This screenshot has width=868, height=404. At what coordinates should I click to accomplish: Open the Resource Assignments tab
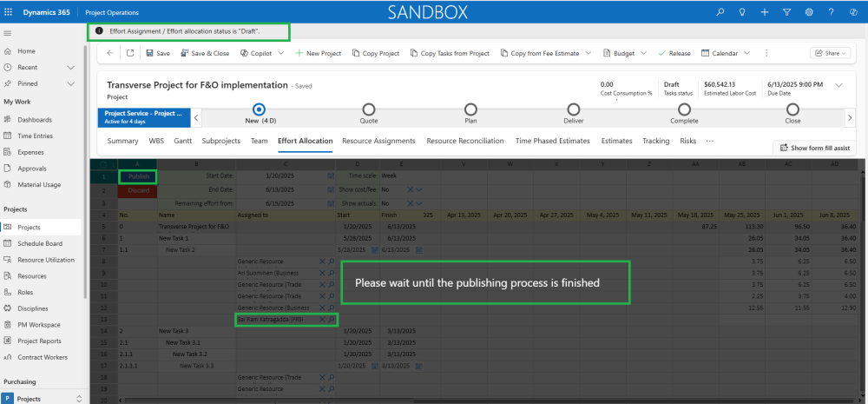pos(378,141)
